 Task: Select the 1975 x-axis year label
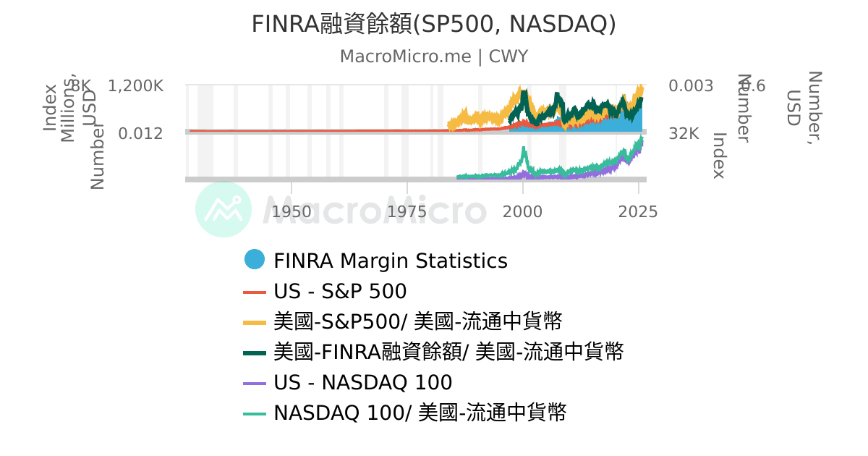tap(407, 212)
